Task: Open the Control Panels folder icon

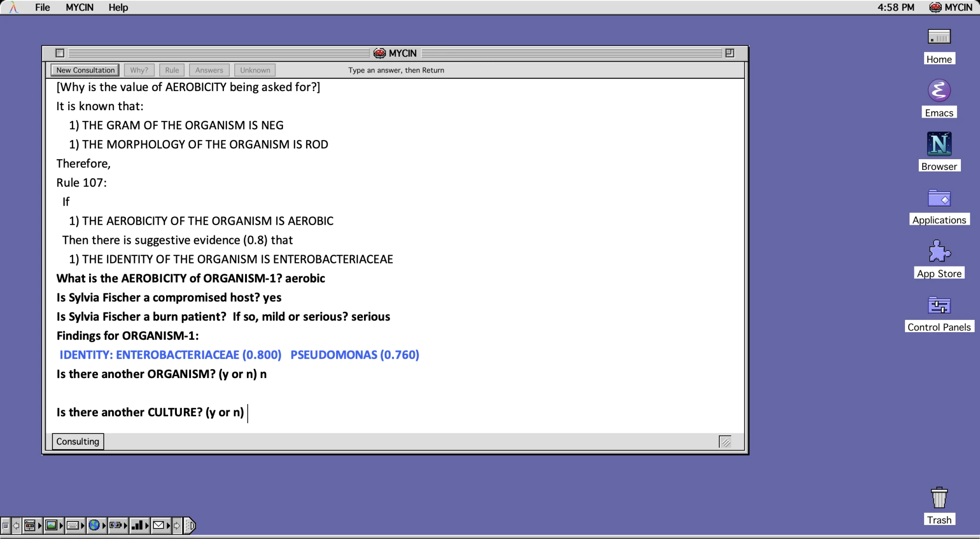Action: [x=939, y=305]
